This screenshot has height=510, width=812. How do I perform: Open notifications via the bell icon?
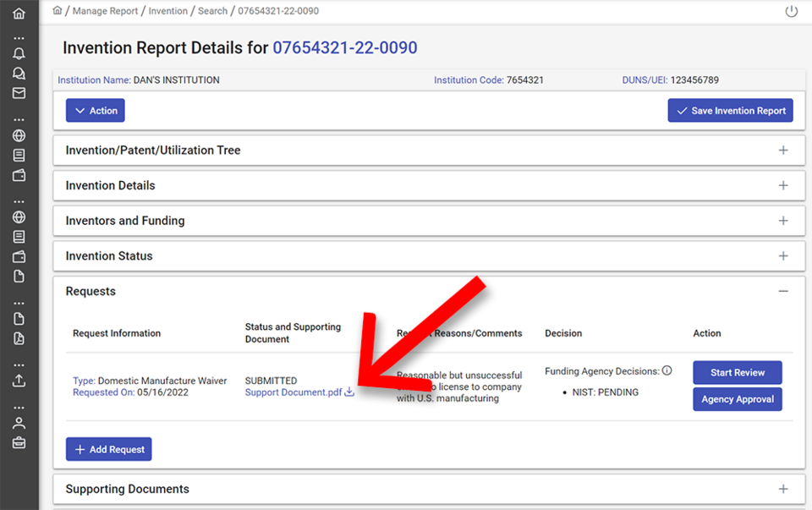(19, 53)
